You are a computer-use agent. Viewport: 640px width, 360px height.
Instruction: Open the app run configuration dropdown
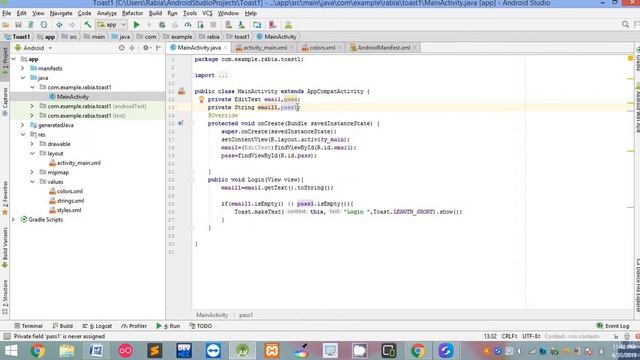point(112,25)
